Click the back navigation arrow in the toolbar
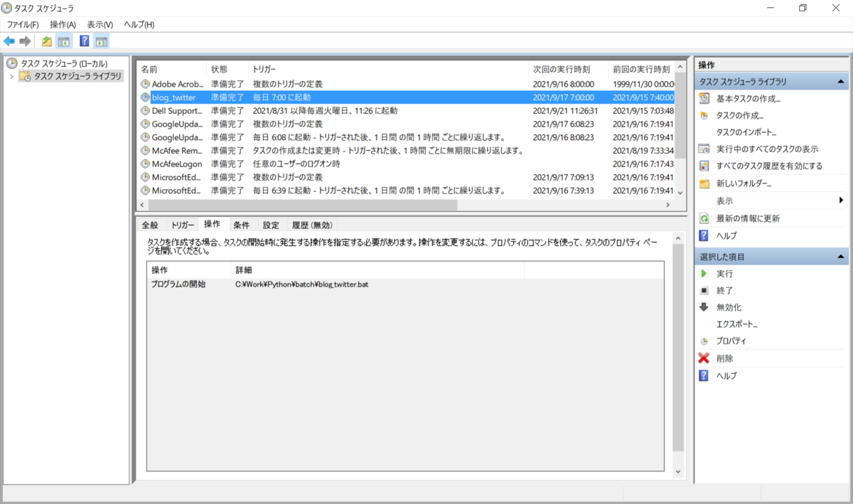The width and height of the screenshot is (853, 504). point(9,41)
